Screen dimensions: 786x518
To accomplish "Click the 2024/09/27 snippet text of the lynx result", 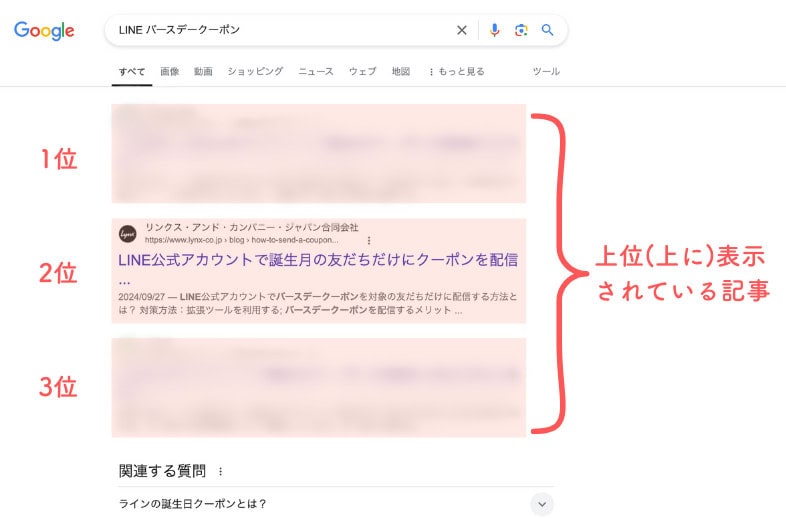I will coord(318,303).
